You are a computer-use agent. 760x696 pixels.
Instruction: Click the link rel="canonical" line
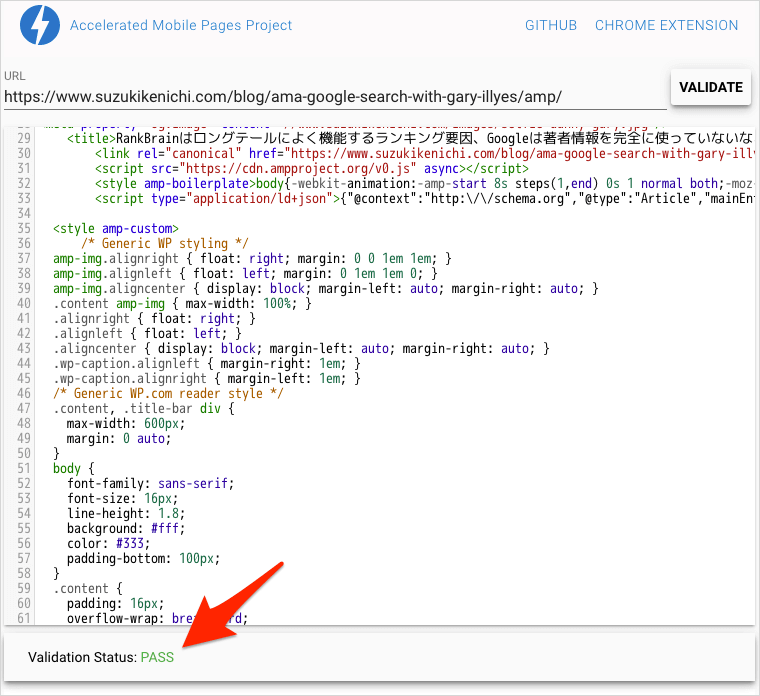coord(425,153)
